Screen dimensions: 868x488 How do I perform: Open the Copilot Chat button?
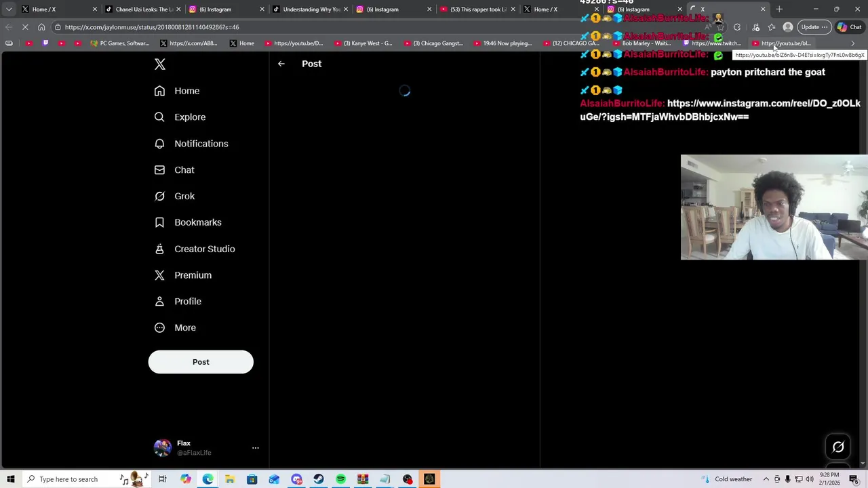(850, 27)
